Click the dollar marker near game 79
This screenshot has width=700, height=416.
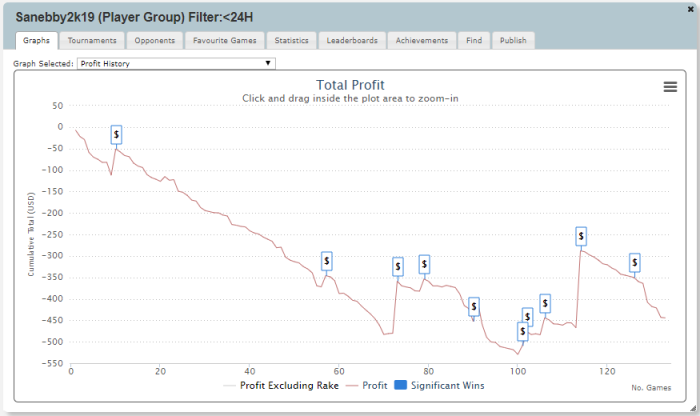(x=424, y=264)
